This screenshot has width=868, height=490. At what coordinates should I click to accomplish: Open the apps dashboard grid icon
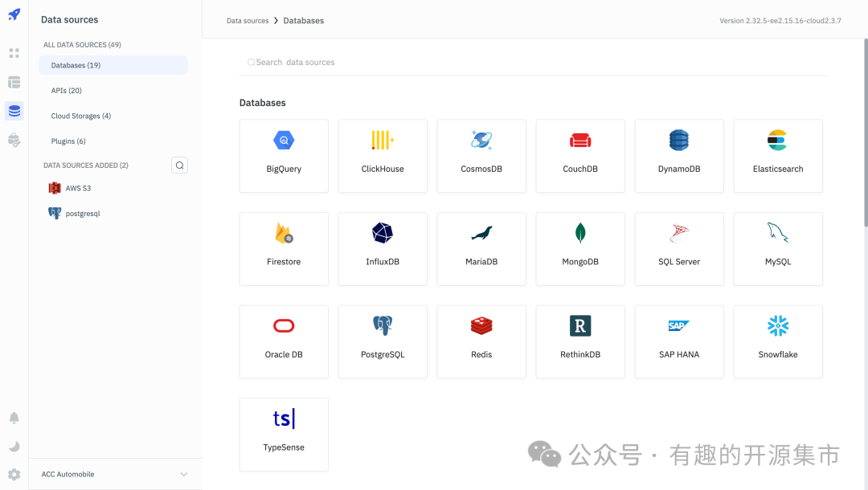(14, 53)
